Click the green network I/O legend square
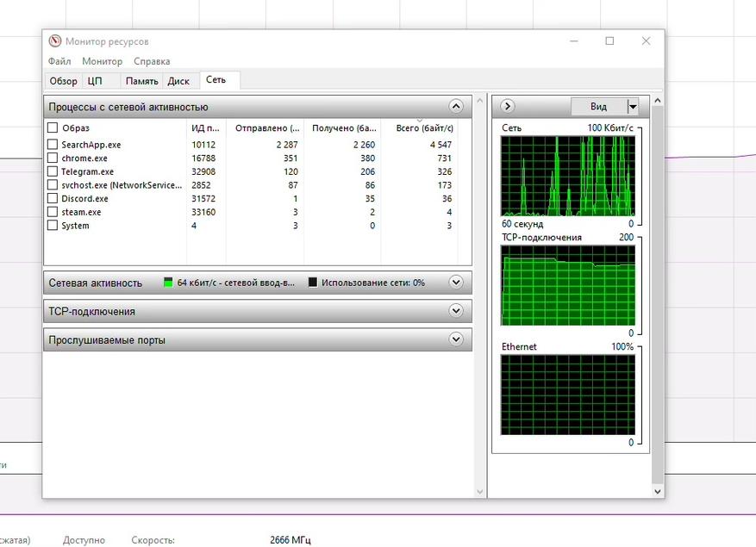Screen dimensions: 756x547 (x=168, y=283)
